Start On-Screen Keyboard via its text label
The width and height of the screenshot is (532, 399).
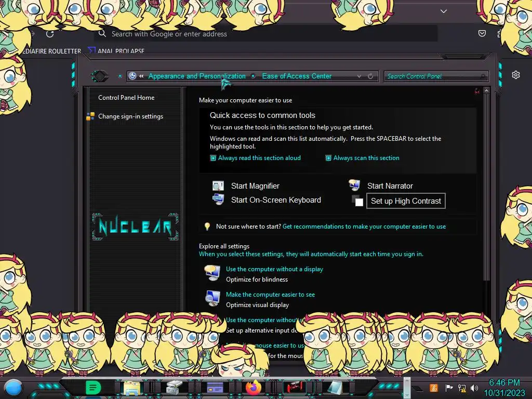(x=276, y=200)
